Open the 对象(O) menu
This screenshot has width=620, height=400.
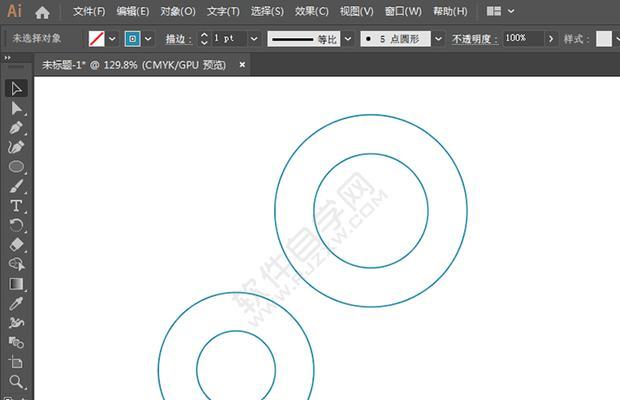(x=178, y=11)
